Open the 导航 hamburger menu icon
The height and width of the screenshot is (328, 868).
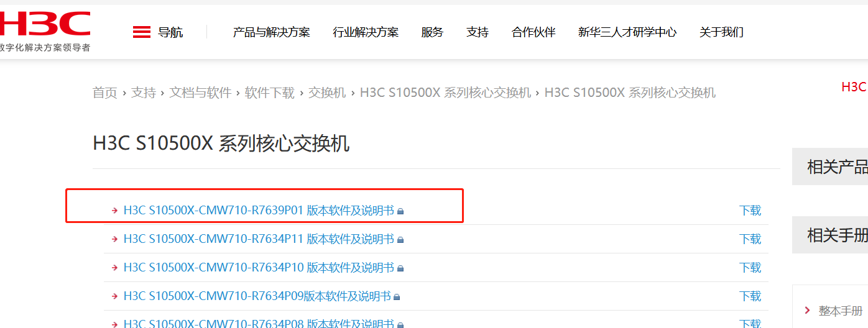pos(142,32)
